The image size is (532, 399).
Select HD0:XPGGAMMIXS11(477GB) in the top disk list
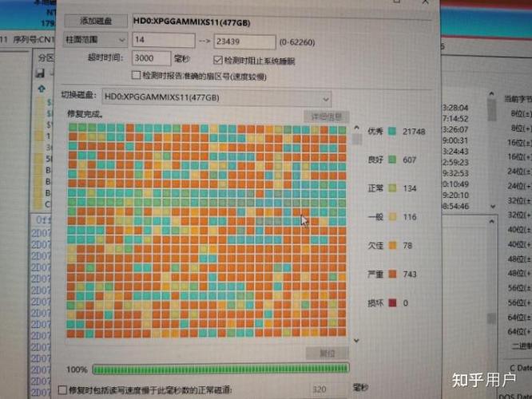pos(192,22)
